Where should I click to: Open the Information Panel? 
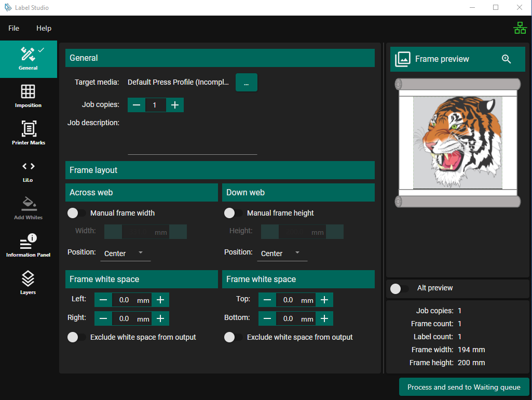pos(28,246)
